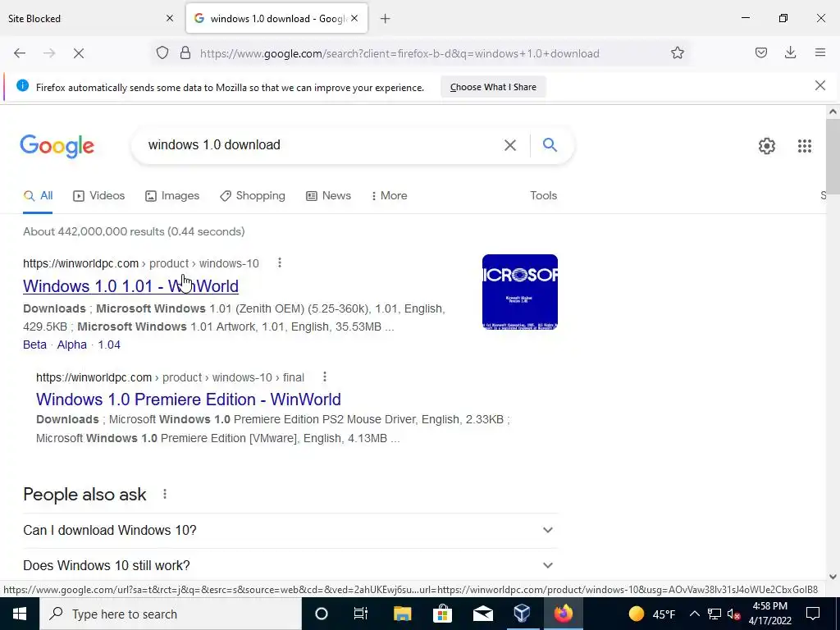The width and height of the screenshot is (840, 630).
Task: Open the Save to Pocket icon
Action: coord(760,53)
